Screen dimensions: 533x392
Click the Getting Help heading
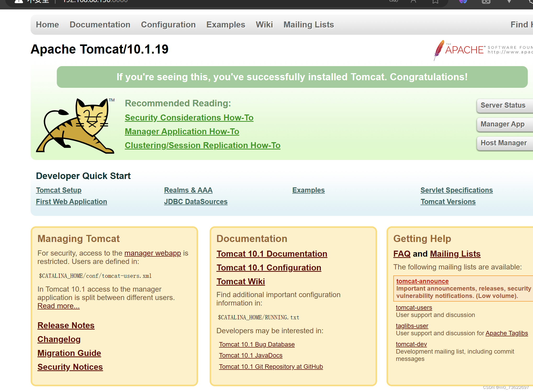[422, 239]
